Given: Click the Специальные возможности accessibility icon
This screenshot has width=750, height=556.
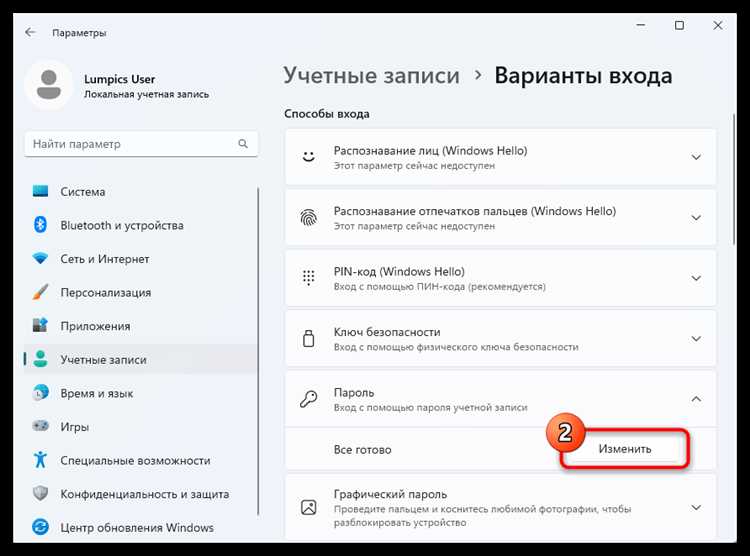Looking at the screenshot, I should click(x=40, y=460).
